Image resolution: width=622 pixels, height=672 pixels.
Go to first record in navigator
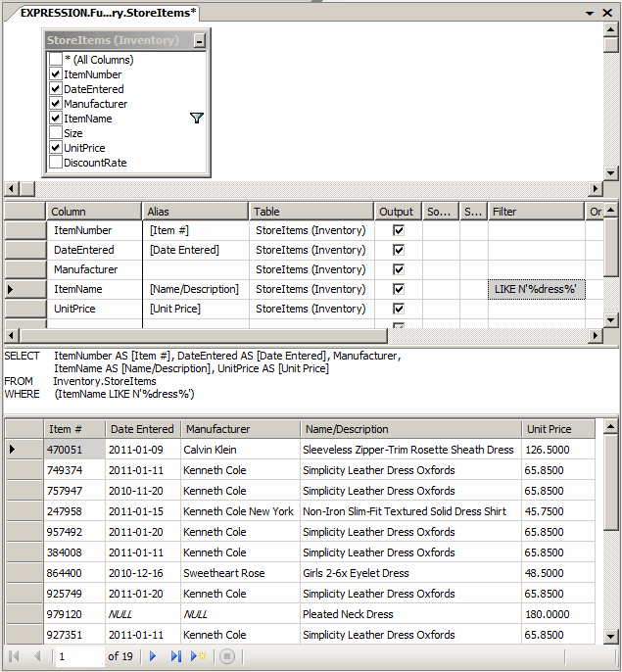[x=14, y=655]
